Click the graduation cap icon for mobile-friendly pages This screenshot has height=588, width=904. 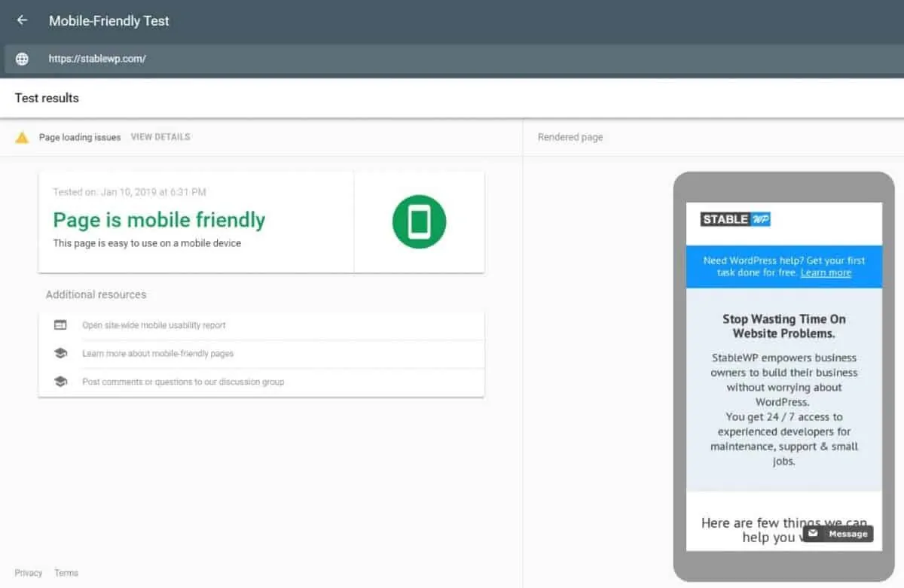tap(60, 353)
